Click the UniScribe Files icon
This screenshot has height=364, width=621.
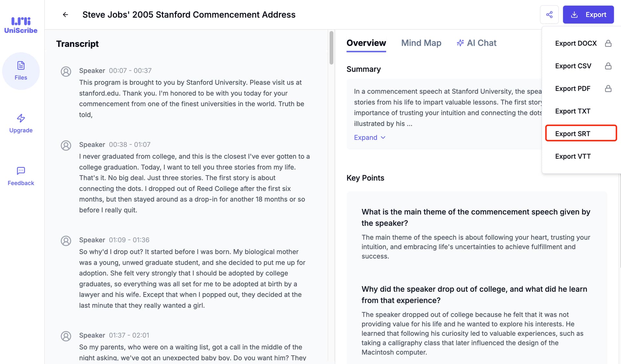click(x=20, y=70)
